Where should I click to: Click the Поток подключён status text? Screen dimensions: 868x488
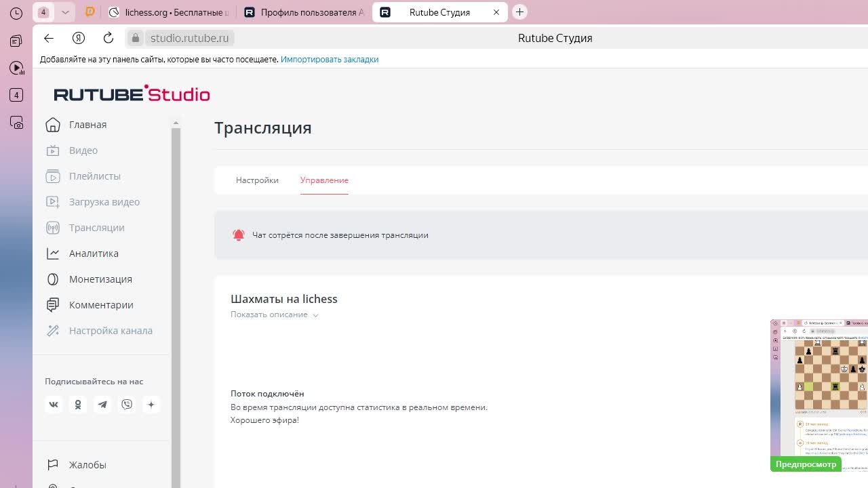[267, 394]
